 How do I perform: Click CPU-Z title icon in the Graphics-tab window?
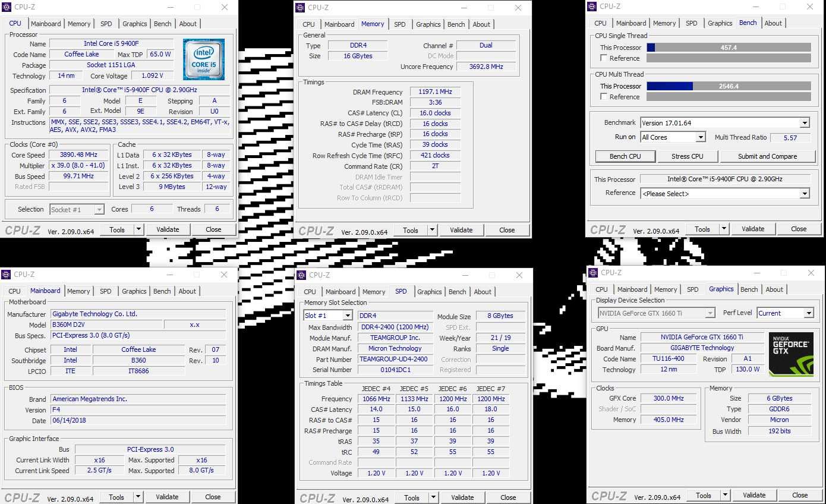click(593, 273)
